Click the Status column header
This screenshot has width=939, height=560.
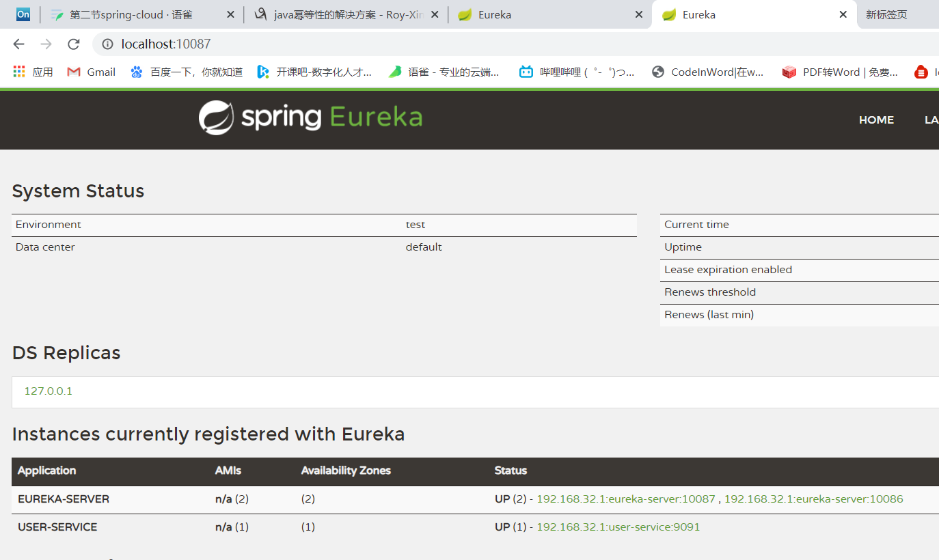(511, 471)
